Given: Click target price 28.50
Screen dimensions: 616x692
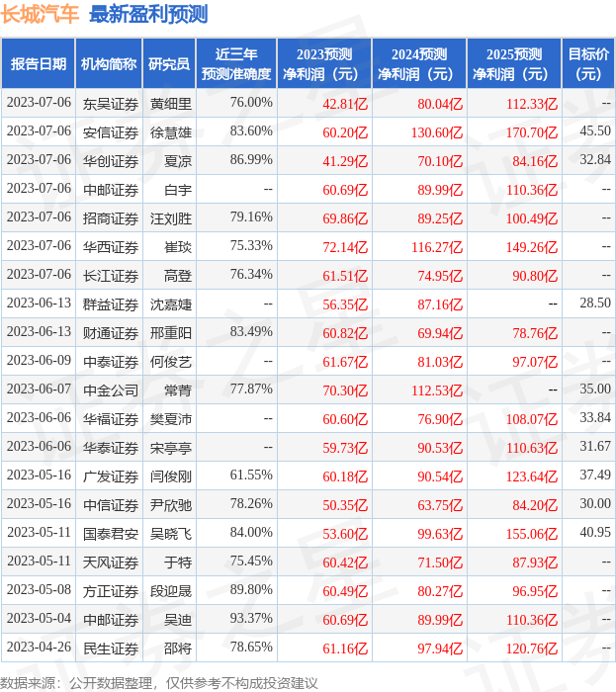Looking at the screenshot, I should [x=595, y=303].
